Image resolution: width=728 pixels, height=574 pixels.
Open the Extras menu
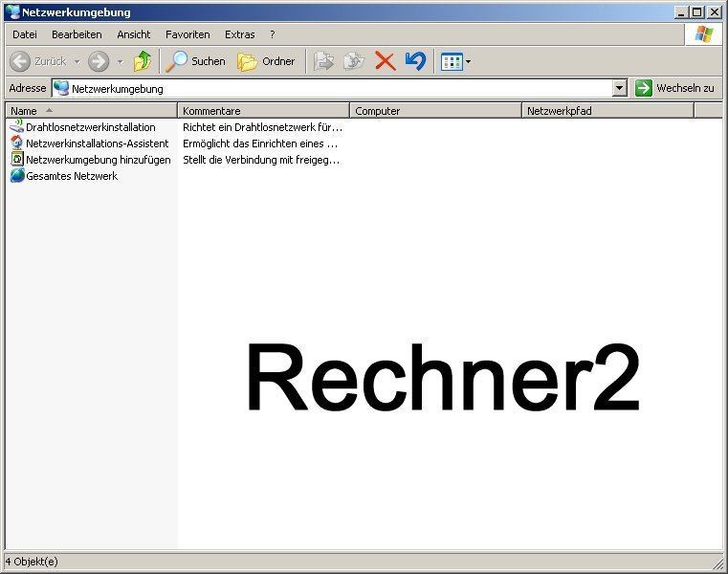click(x=239, y=34)
